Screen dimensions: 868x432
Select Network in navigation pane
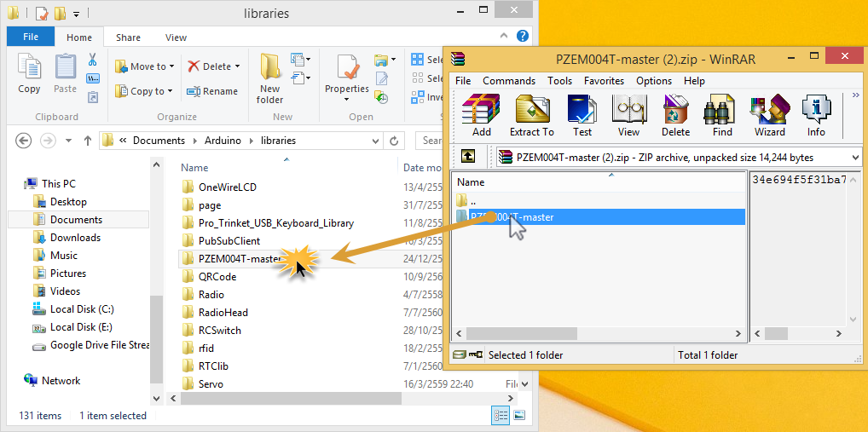(x=61, y=381)
